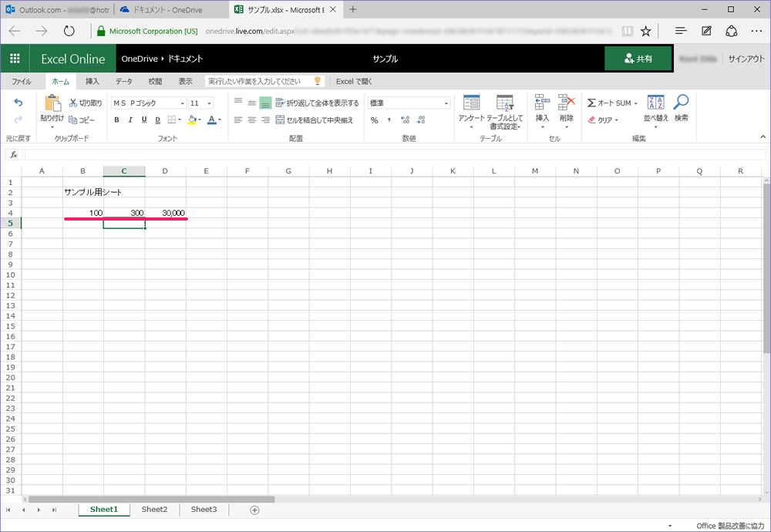This screenshot has width=771, height=532.
Task: Toggle Italic formatting
Action: pyautogui.click(x=130, y=120)
